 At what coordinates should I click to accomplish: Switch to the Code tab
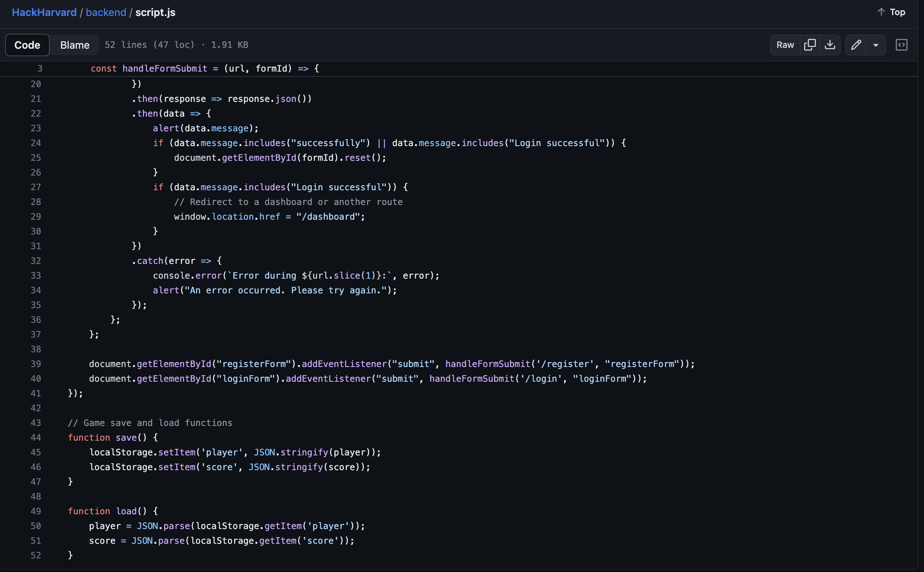tap(27, 45)
